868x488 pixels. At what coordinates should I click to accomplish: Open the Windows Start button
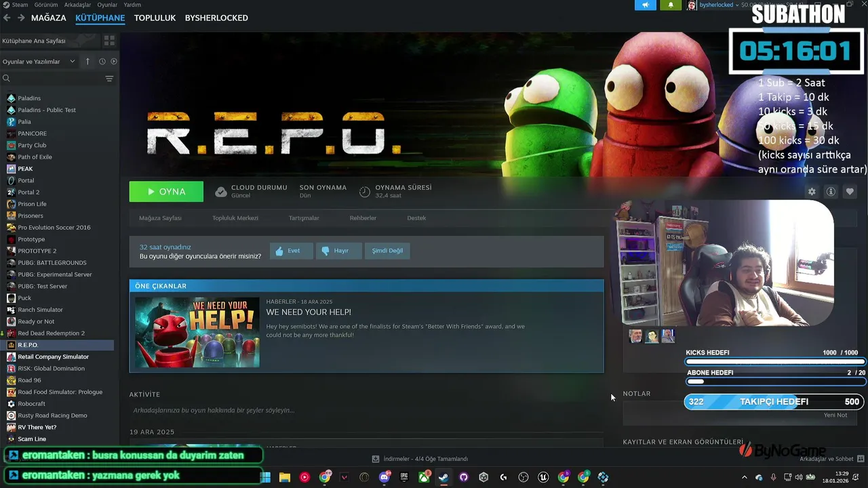(x=266, y=477)
